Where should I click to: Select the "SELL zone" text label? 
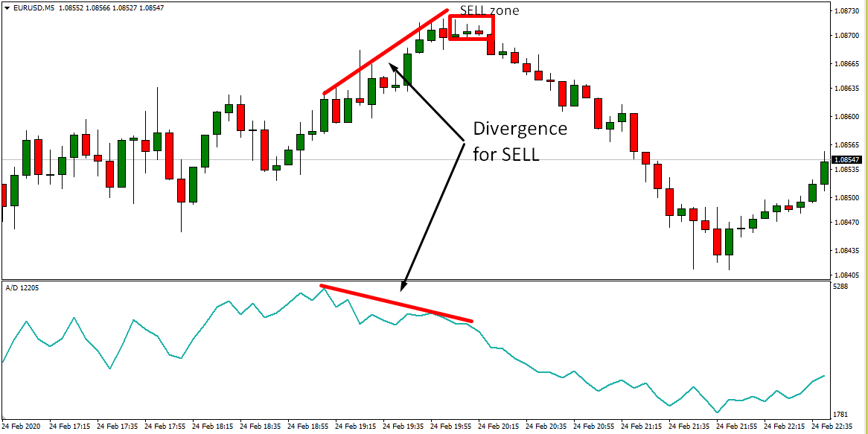click(489, 10)
